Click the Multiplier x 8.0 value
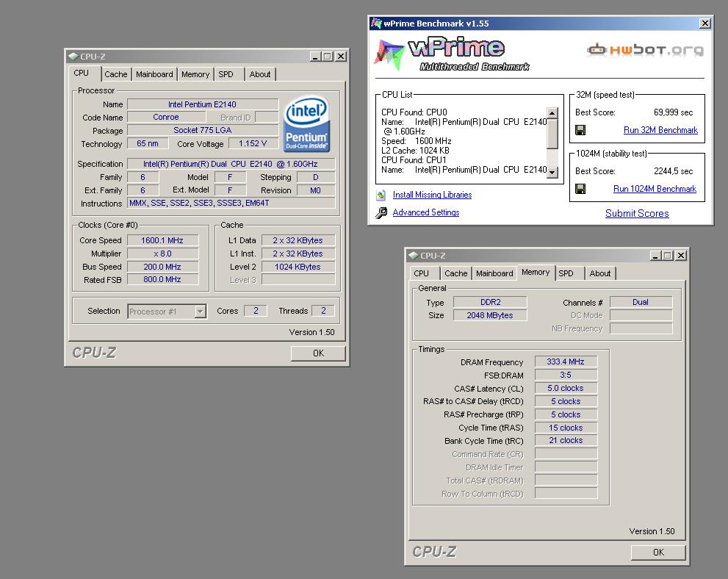 [x=162, y=253]
